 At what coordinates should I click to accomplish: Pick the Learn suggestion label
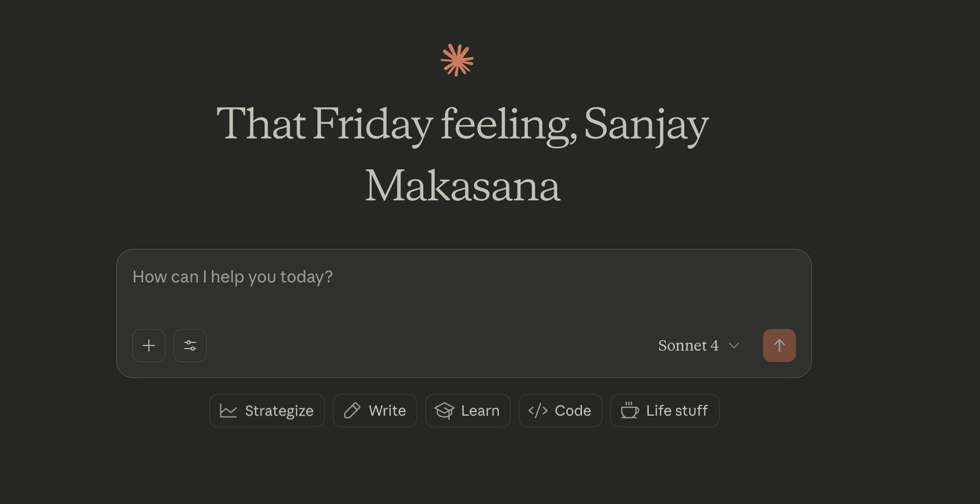coord(480,411)
